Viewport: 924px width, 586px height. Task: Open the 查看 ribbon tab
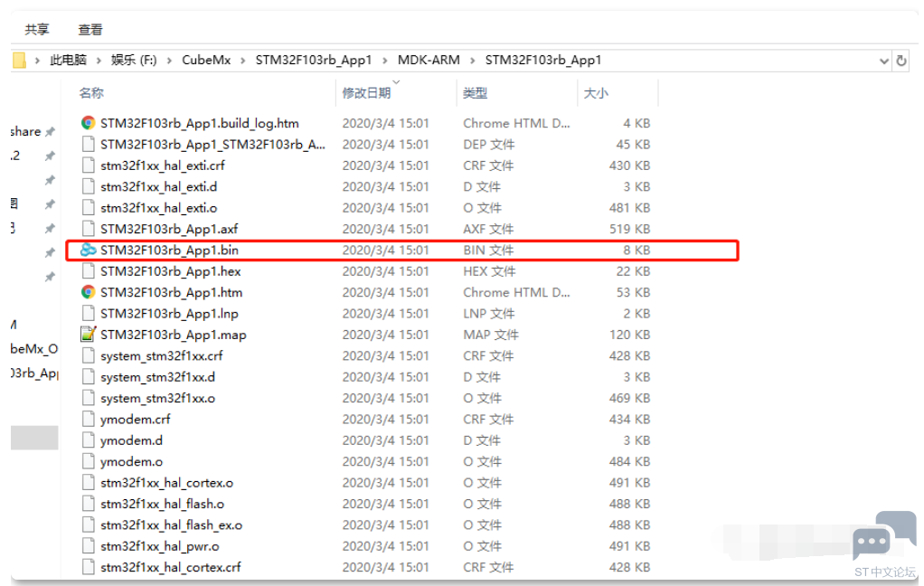[x=90, y=30]
